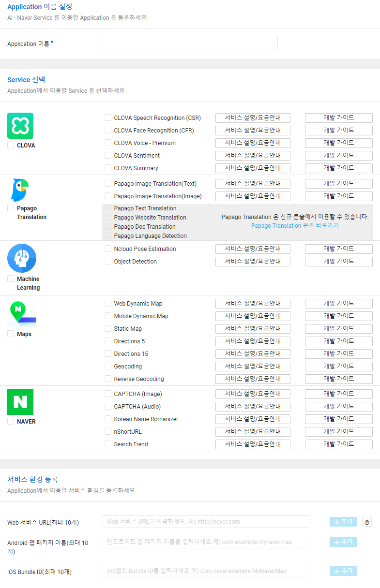Click 추가 button for Web 서비스 URL
Image resolution: width=380 pixels, height=588 pixels.
(x=343, y=522)
